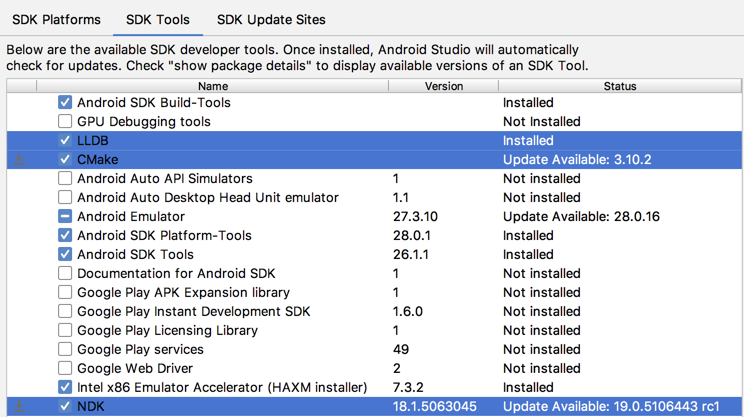
Task: Select the SDK Tools tab
Action: [x=159, y=19]
